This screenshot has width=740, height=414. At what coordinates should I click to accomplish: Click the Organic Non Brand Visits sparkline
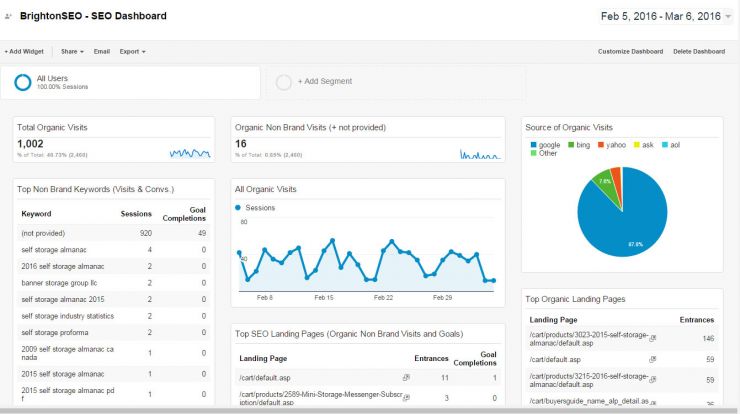tap(480, 154)
